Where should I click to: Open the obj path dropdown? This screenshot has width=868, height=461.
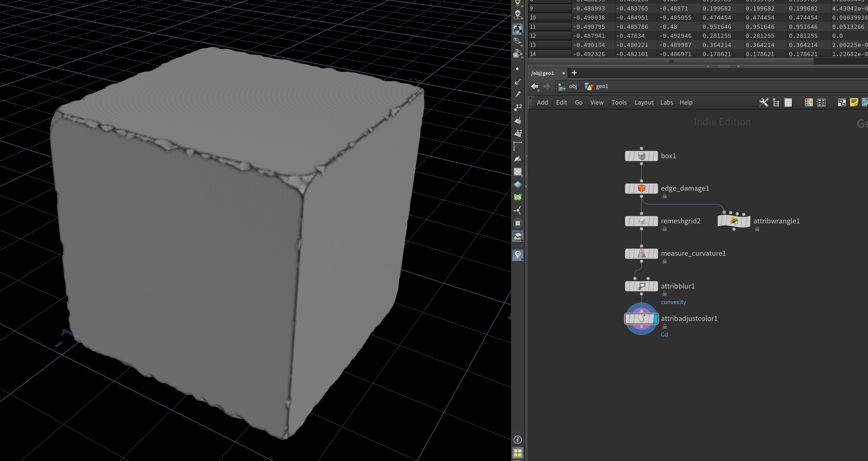pyautogui.click(x=568, y=86)
